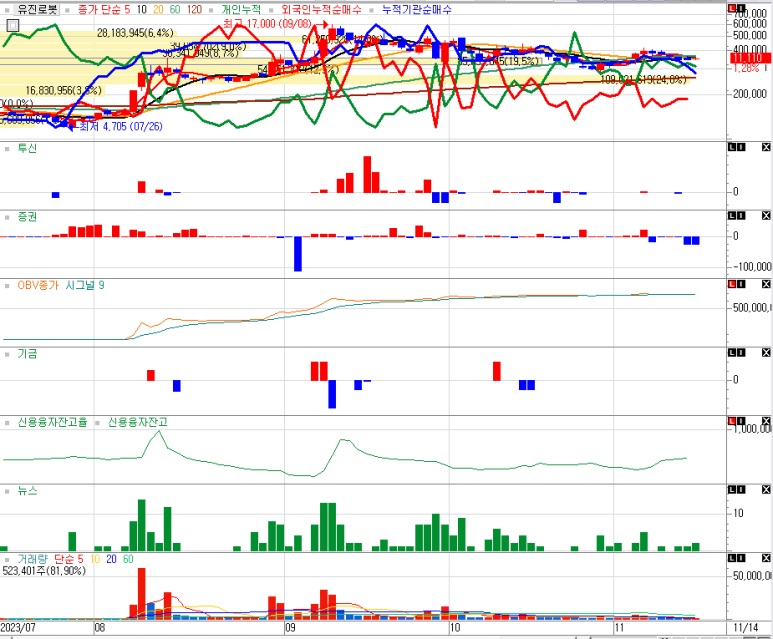This screenshot has width=773, height=639.
Task: Click the 신용융자잔고 label
Action: coord(138,422)
